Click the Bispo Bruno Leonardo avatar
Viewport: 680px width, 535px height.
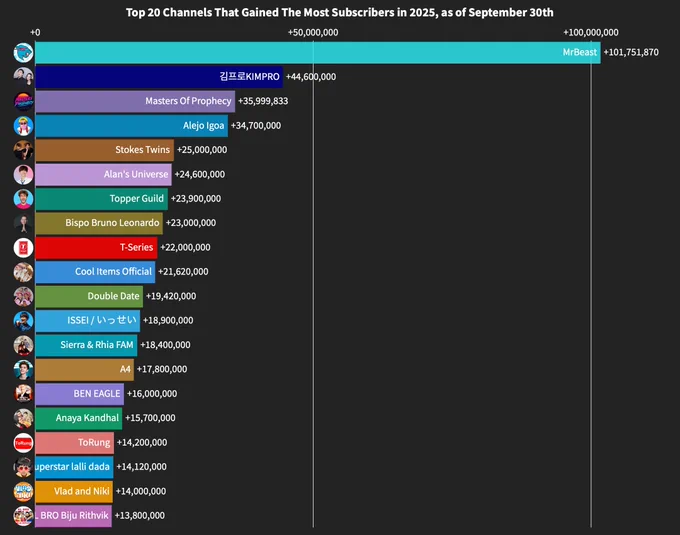point(23,223)
